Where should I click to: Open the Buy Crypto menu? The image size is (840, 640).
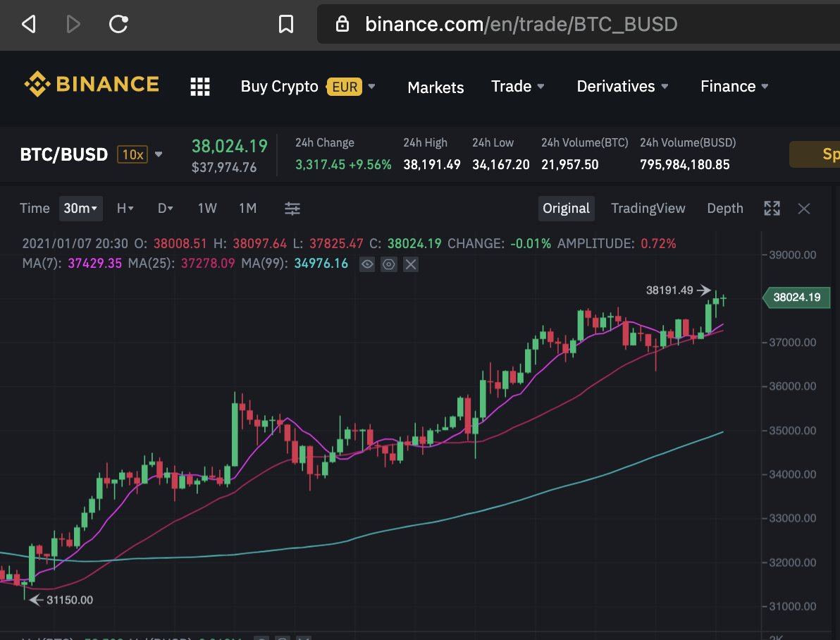279,86
